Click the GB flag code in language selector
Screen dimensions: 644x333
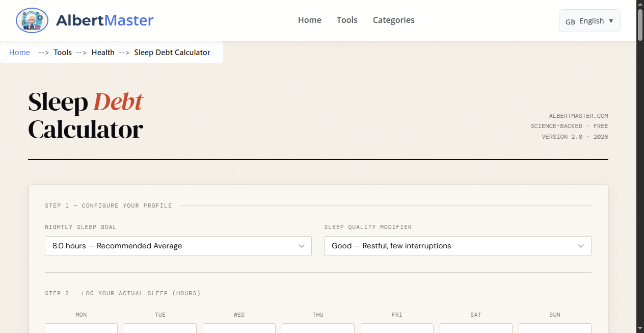[x=570, y=22]
